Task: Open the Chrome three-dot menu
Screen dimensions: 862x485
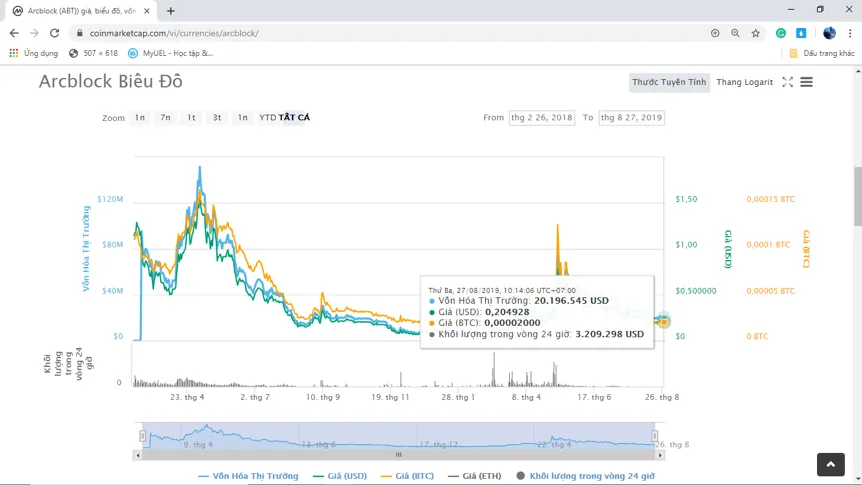Action: 850,33
